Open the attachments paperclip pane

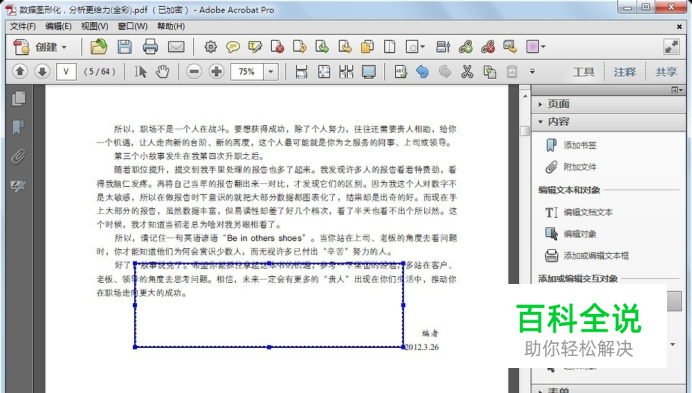click(x=18, y=156)
